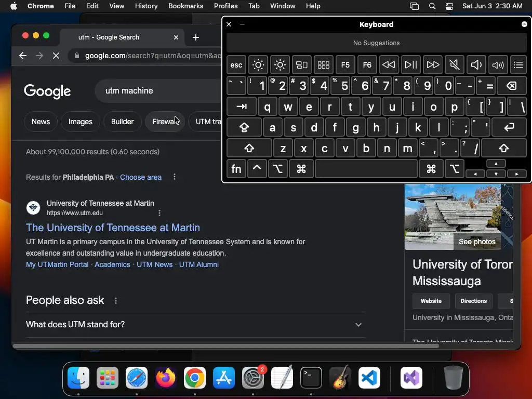
Task: Click the horizontal scrollbar in Chrome
Action: coord(226,346)
